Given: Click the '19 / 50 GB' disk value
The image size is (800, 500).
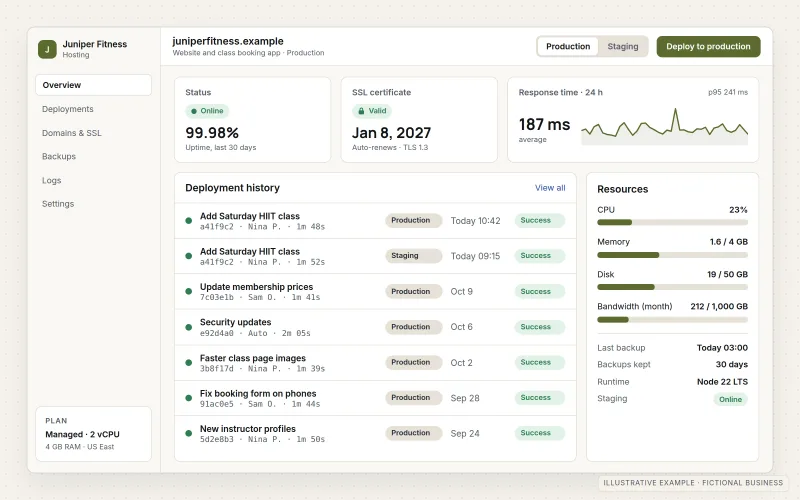Looking at the screenshot, I should point(727,274).
